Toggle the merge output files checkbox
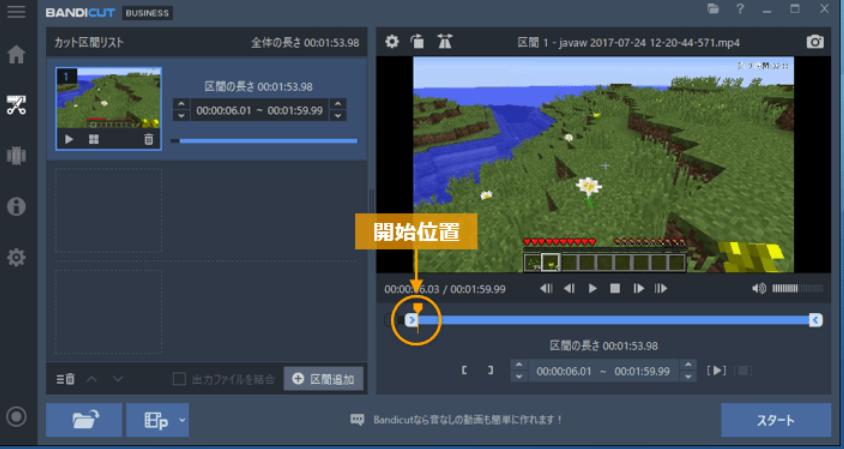 179,379
